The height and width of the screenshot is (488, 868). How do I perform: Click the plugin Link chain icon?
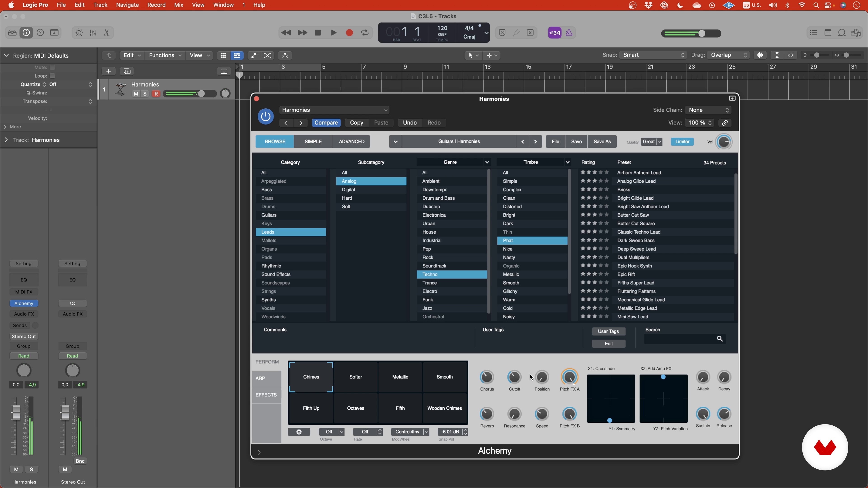click(725, 123)
